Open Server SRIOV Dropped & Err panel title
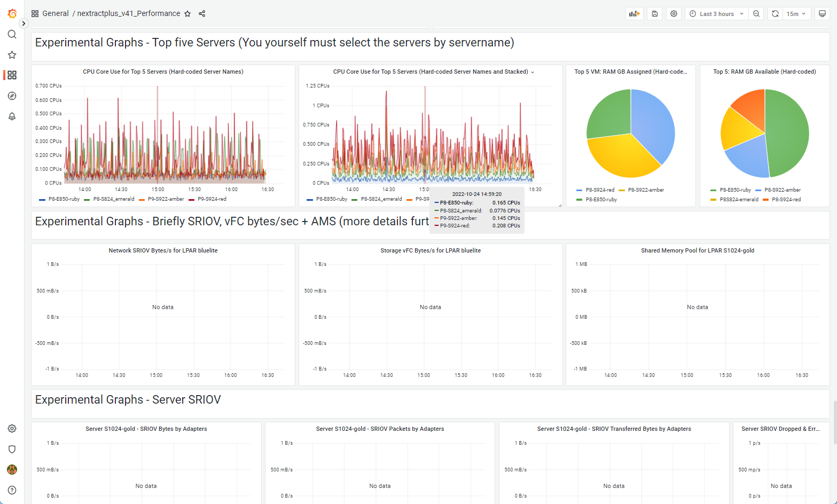Image resolution: width=837 pixels, height=504 pixels. tap(780, 429)
